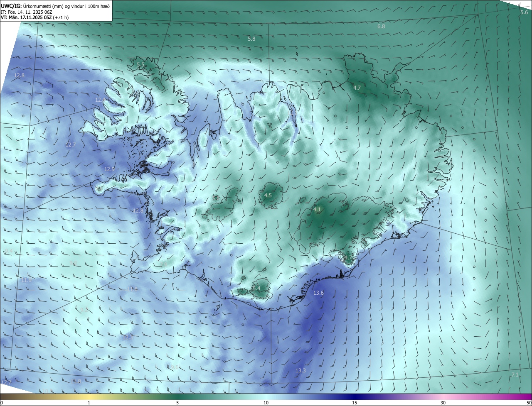Click the 5.8 value label
The height and width of the screenshot is (406, 532).
251,39
